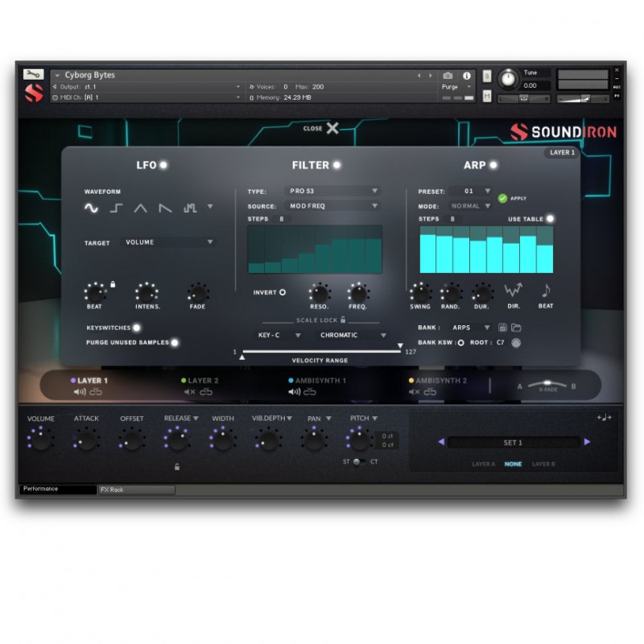This screenshot has height=644, width=644.
Task: Toggle the Keyswitches option on
Action: [137, 328]
